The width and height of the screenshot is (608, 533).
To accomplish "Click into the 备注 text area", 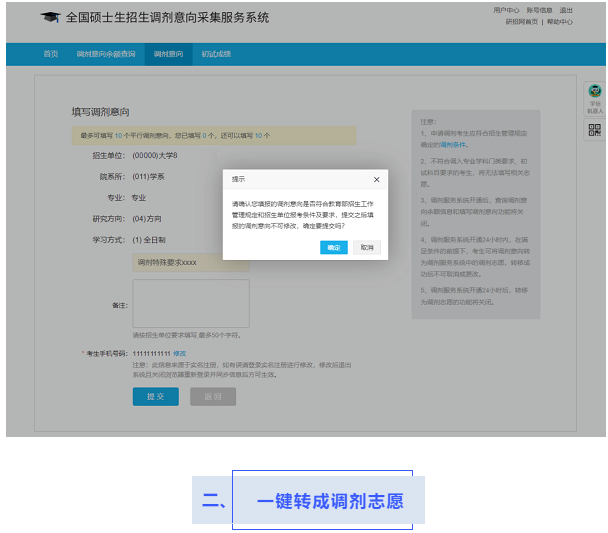I will (191, 303).
